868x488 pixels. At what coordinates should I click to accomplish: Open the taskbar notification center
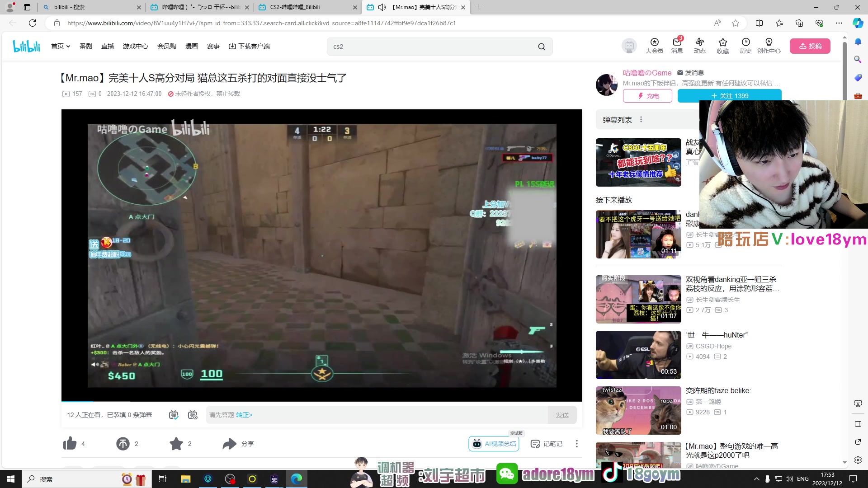853,479
